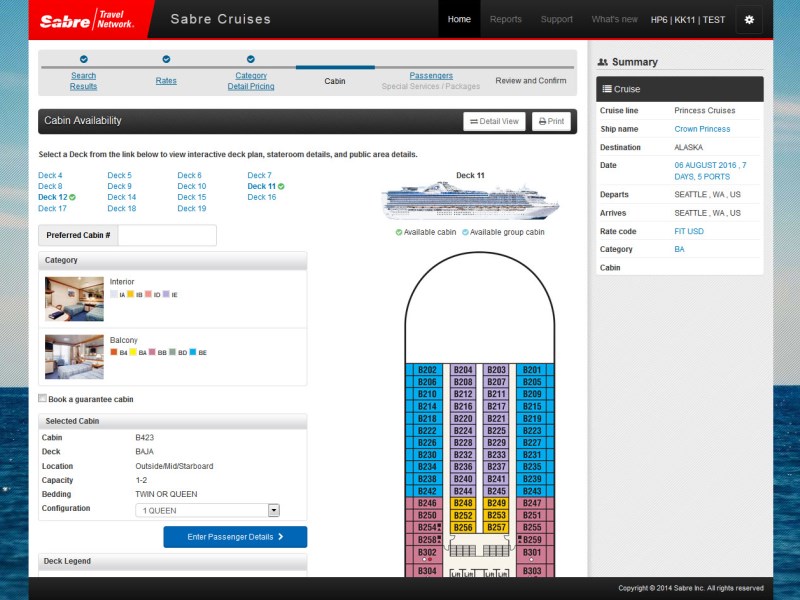The width and height of the screenshot is (800, 600).
Task: Click the Rates step checkmark icon
Action: tap(166, 60)
